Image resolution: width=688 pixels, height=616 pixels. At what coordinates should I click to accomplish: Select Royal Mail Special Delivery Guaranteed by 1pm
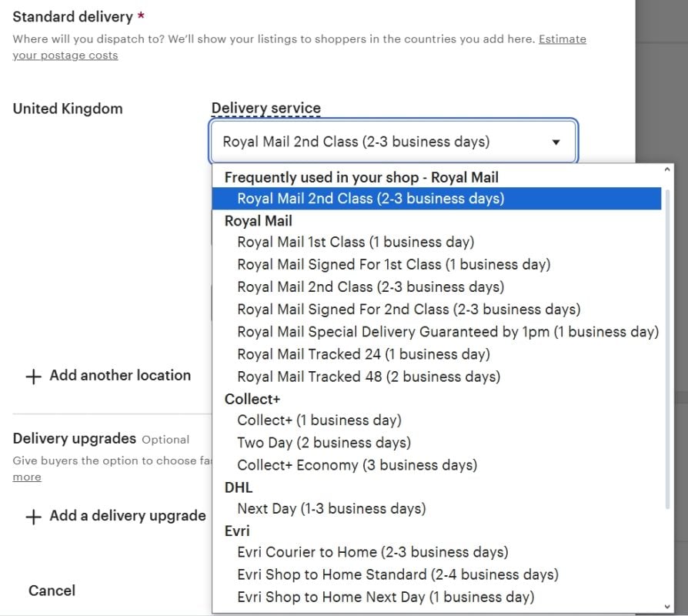448,332
